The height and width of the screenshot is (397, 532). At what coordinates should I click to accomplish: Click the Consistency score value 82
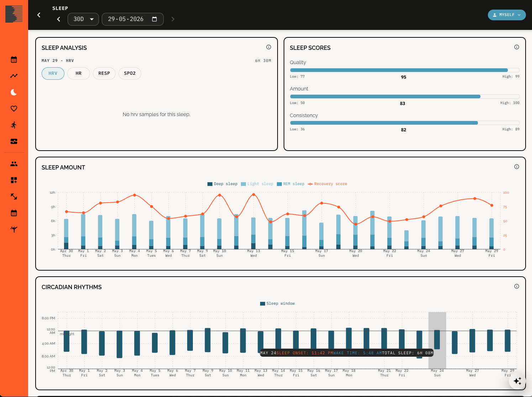(404, 130)
